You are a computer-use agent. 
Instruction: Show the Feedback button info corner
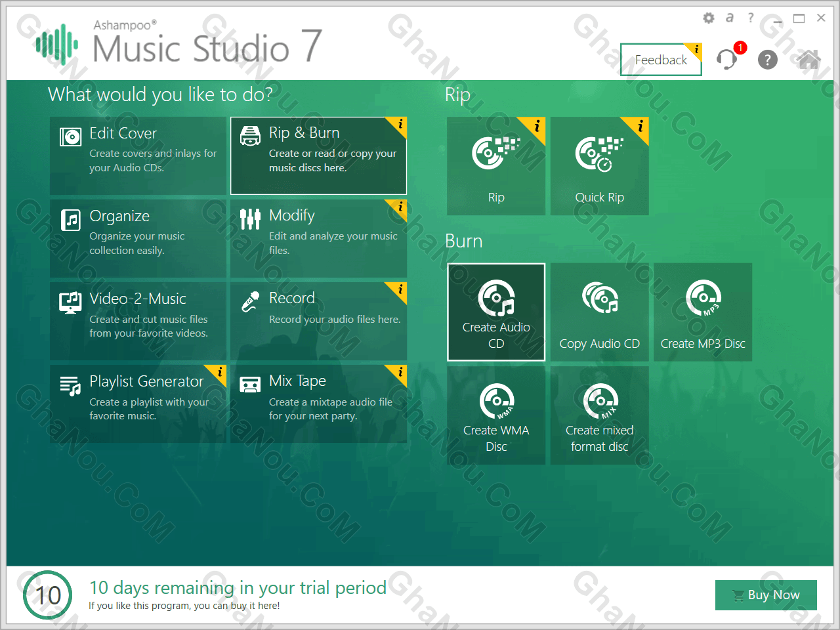point(696,49)
